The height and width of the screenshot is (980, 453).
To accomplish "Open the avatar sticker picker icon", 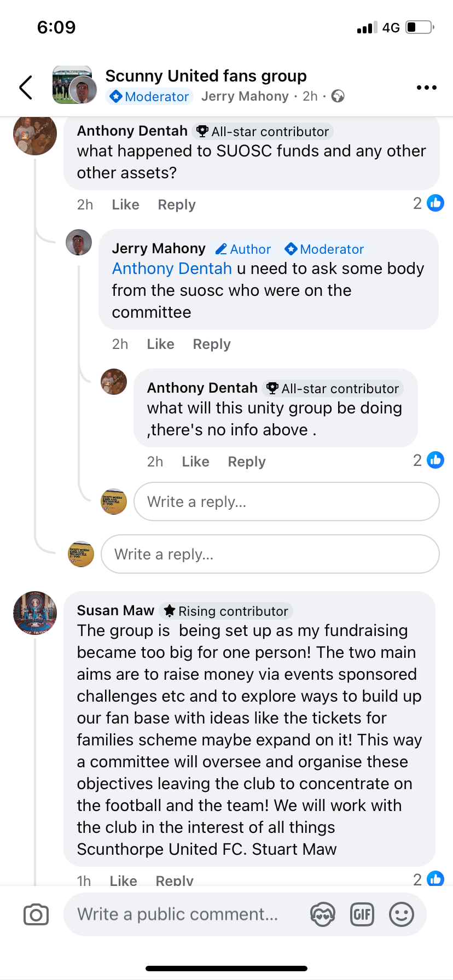I will point(322,914).
